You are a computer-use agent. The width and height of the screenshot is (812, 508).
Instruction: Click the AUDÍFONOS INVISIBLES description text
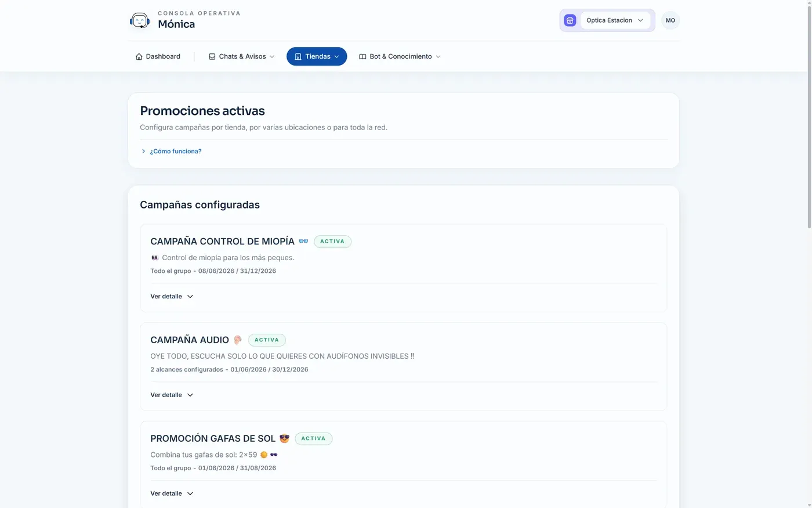[x=282, y=356]
